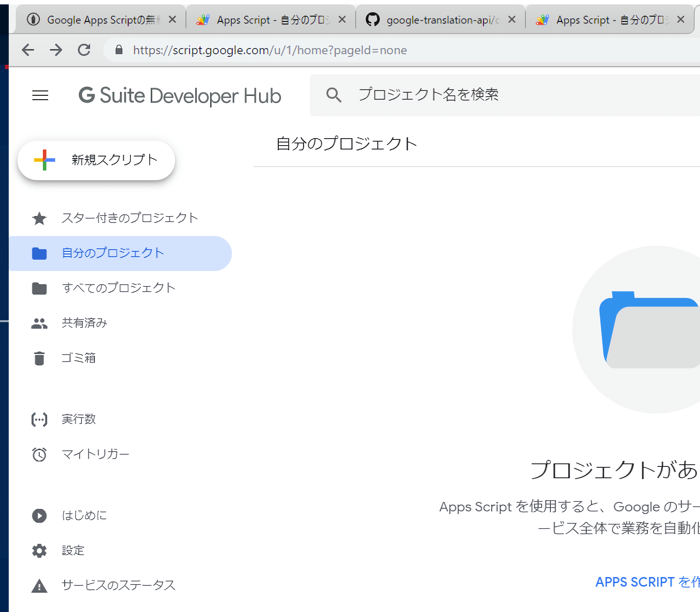Click the My Triggers alarm clock icon
The image size is (700, 612).
point(39,455)
